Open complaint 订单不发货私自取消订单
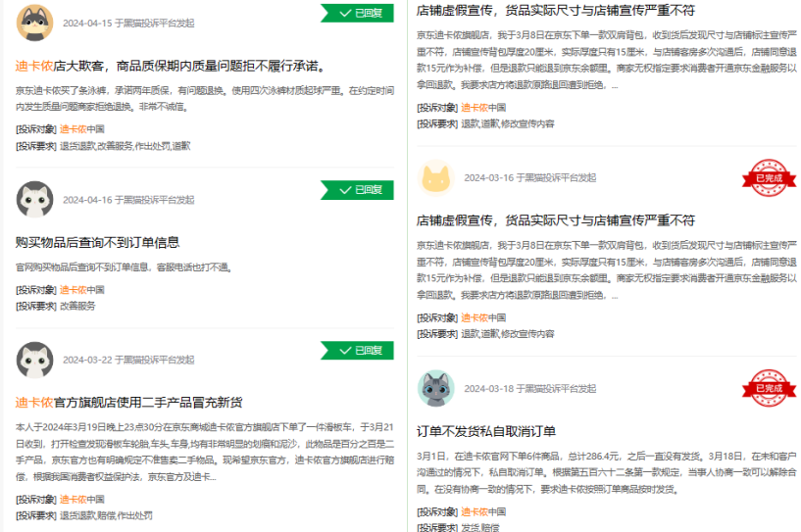The width and height of the screenshot is (801, 532). click(486, 431)
